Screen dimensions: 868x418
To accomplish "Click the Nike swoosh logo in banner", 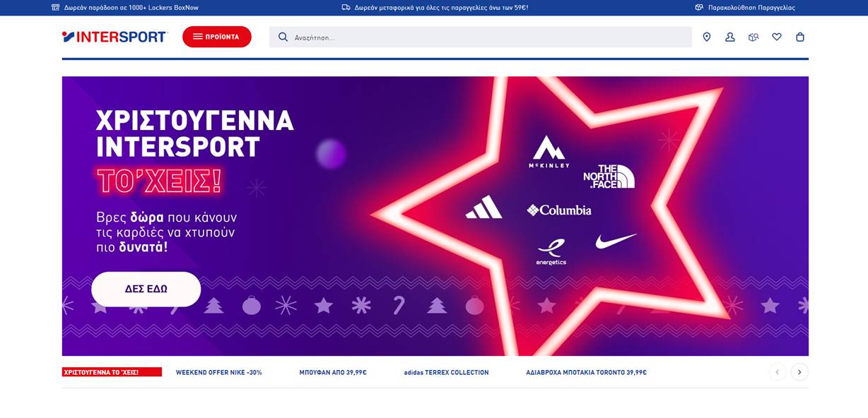I will (616, 241).
